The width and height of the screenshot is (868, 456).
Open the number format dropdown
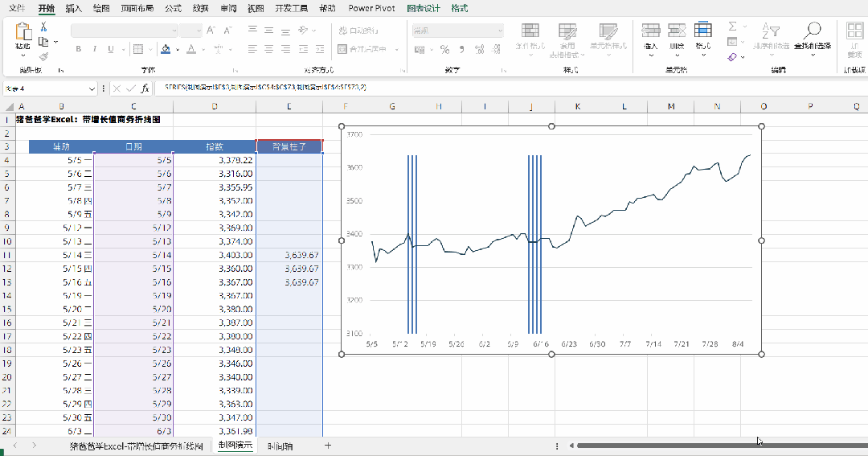pos(500,31)
